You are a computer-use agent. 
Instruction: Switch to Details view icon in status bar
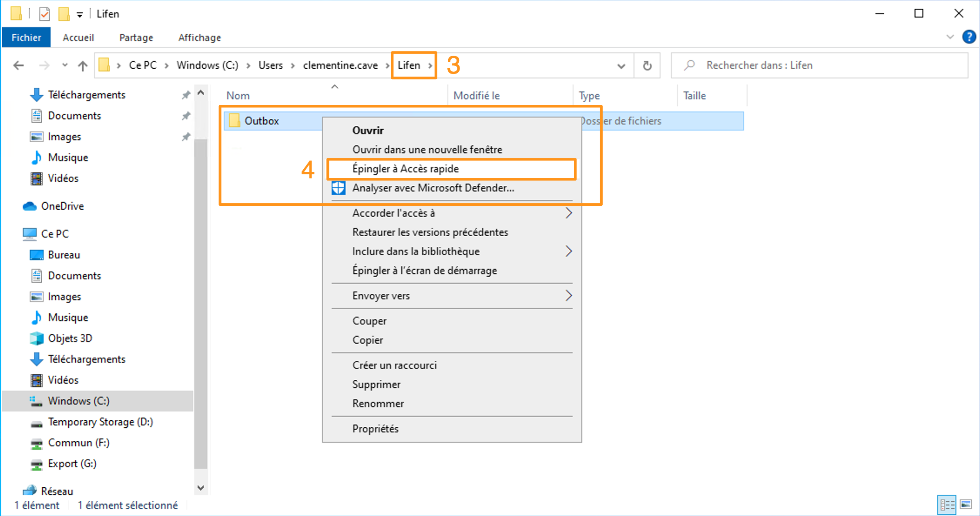[x=947, y=505]
